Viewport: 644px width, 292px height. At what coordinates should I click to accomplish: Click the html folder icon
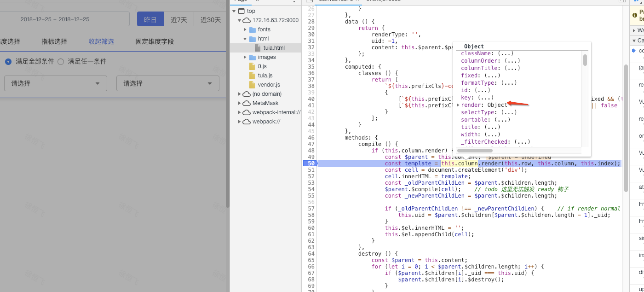click(x=252, y=39)
